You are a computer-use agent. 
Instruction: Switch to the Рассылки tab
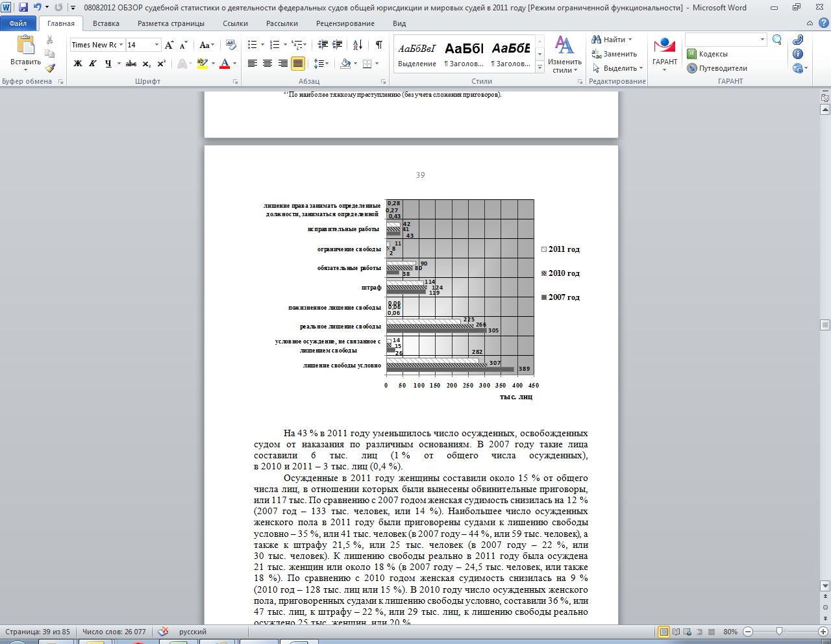click(282, 23)
